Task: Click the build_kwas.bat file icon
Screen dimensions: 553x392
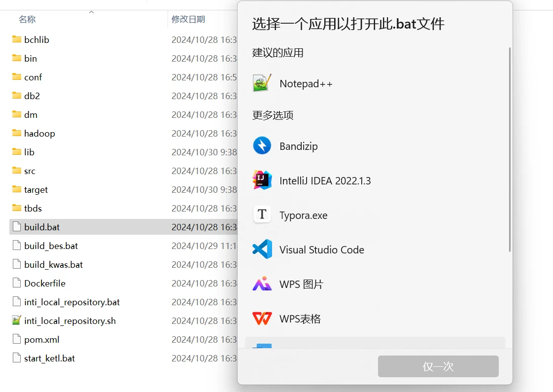Action: 17,264
